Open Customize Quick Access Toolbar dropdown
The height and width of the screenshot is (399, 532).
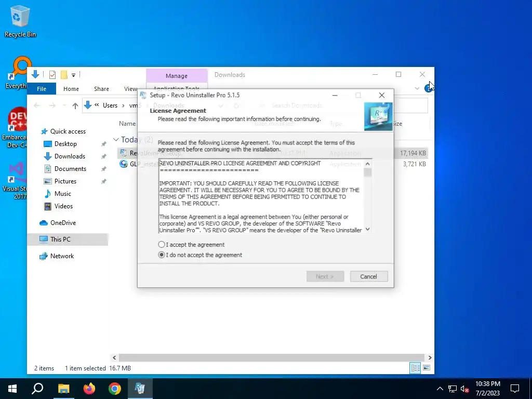tap(73, 75)
